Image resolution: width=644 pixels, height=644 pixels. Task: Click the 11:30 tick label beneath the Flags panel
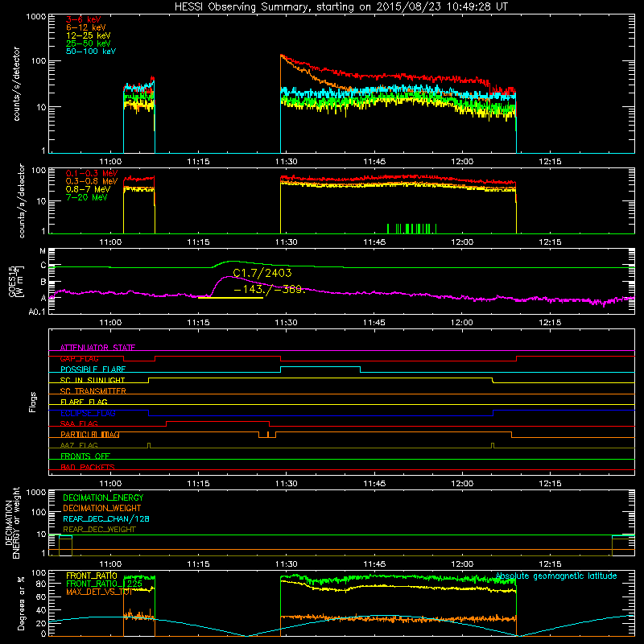click(x=286, y=484)
